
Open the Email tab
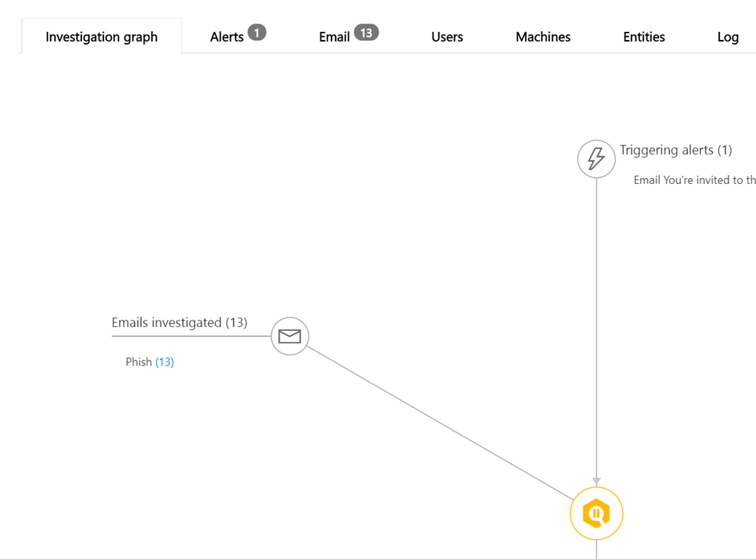coord(334,37)
